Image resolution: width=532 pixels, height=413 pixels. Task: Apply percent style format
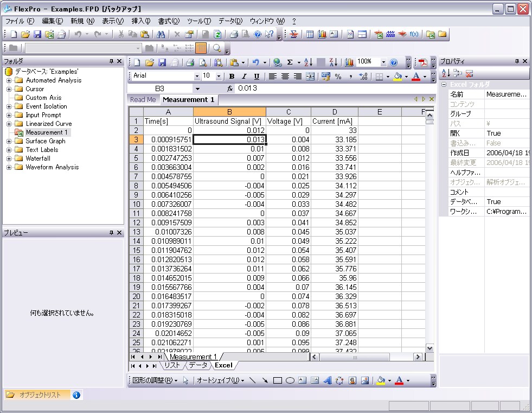[338, 77]
